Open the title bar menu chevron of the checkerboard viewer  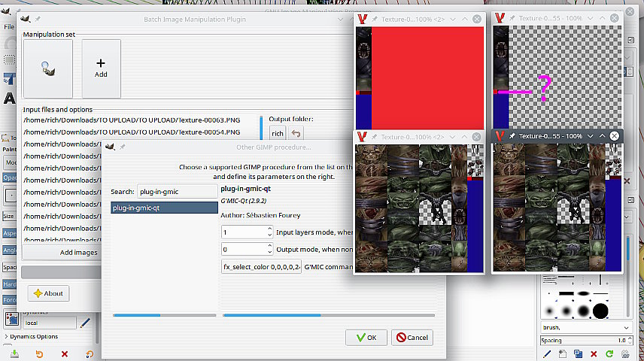coord(590,18)
